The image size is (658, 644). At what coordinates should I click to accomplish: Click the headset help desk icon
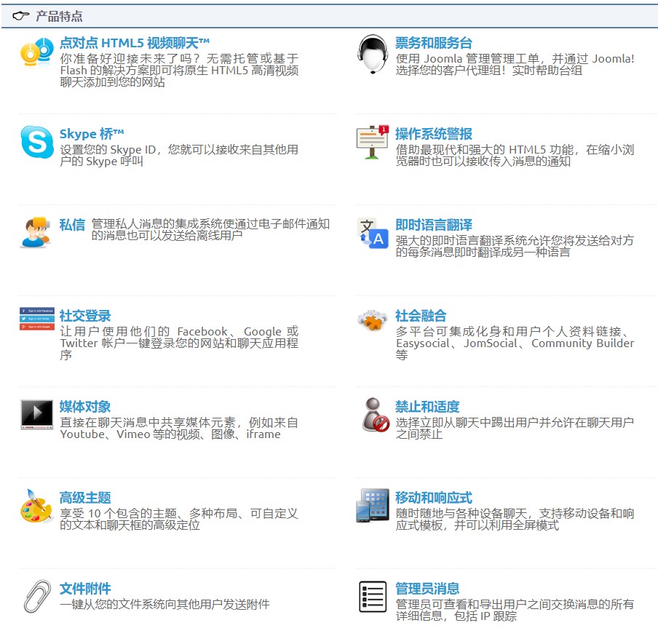click(x=373, y=54)
